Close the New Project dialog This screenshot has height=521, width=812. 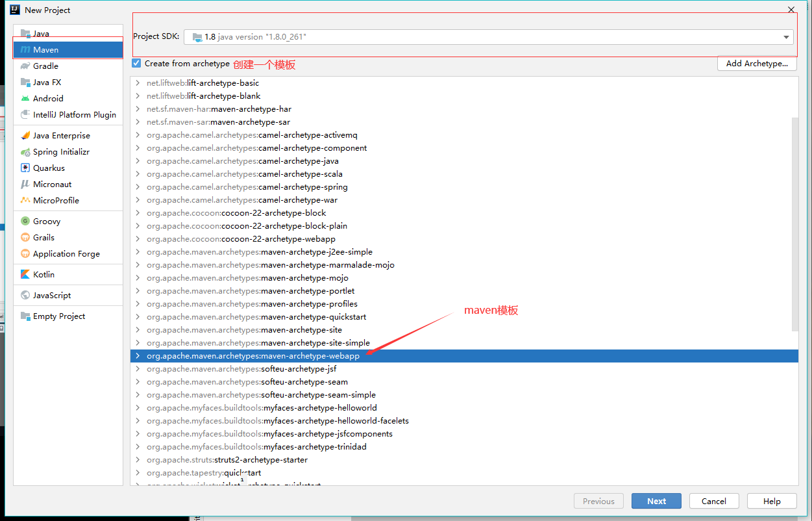pyautogui.click(x=791, y=10)
